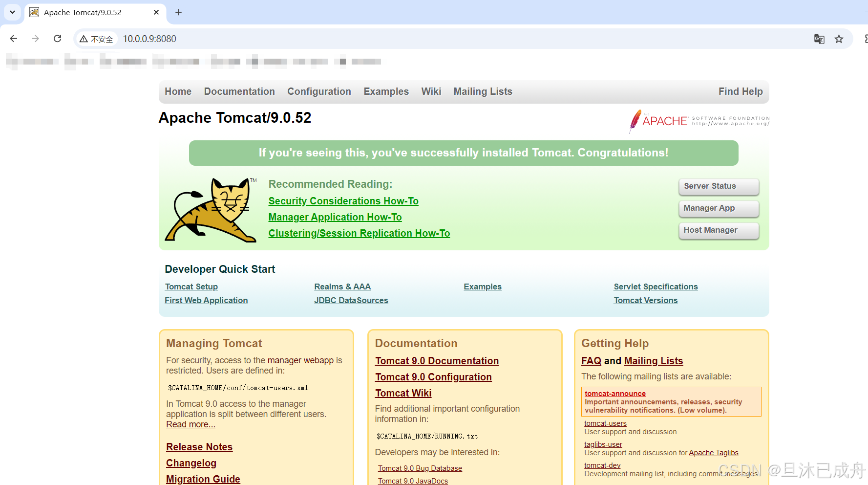This screenshot has width=868, height=485.
Task: Open the tomcat-users mailing list link
Action: pyautogui.click(x=605, y=423)
